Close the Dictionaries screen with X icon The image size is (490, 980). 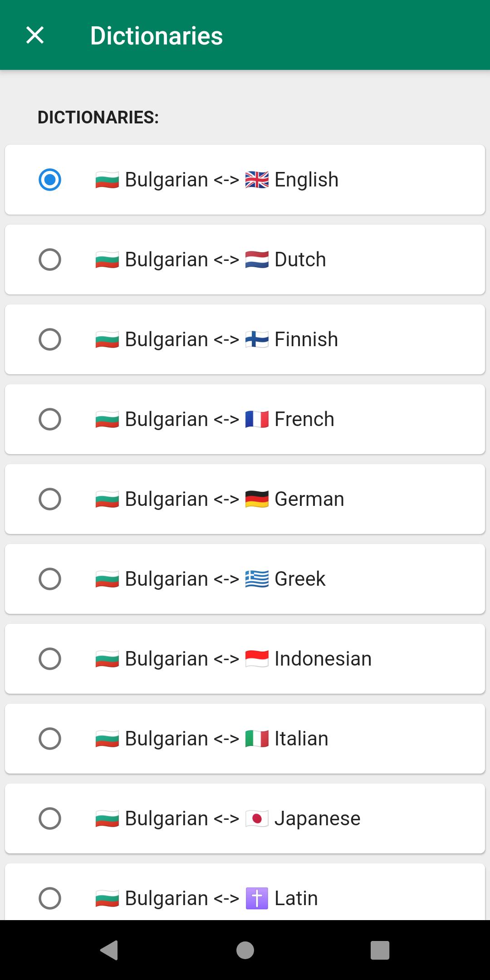pos(35,35)
